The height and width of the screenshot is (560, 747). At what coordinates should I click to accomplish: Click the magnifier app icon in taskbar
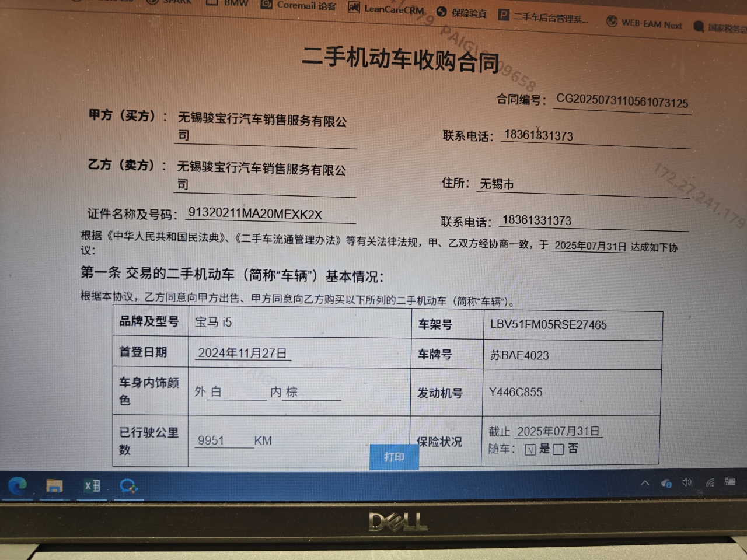pos(128,486)
